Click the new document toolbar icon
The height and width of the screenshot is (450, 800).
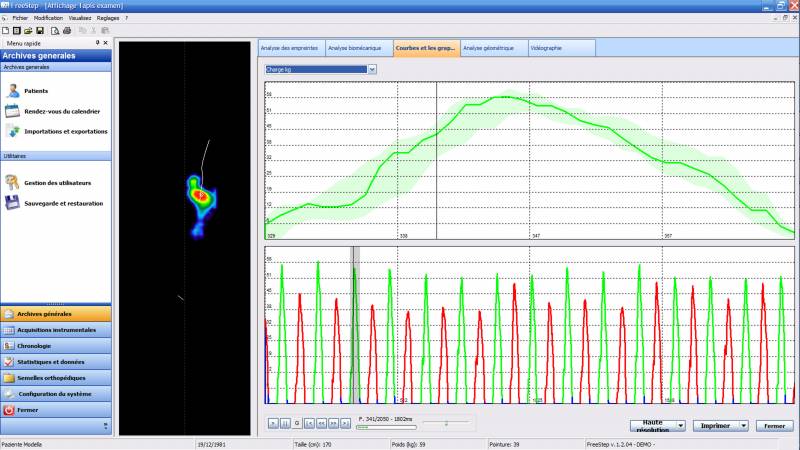tap(5, 31)
